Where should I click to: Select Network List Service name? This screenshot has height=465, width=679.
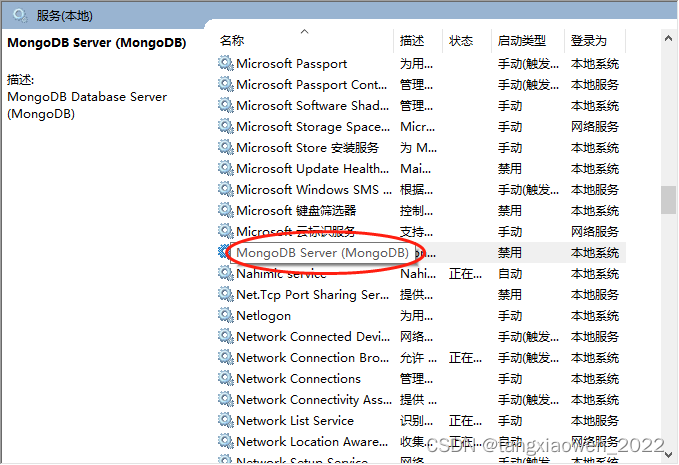(295, 420)
